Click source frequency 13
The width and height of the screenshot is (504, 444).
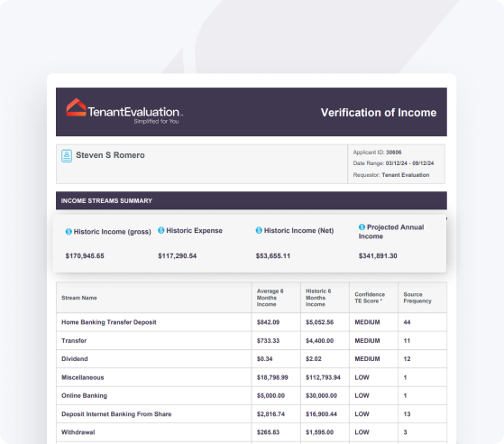[407, 414]
